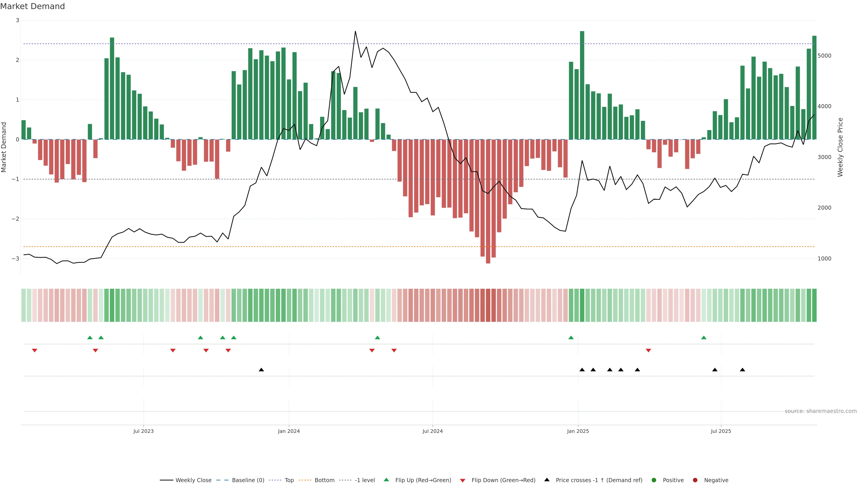
Task: Click the -1 level legend item
Action: (x=365, y=480)
